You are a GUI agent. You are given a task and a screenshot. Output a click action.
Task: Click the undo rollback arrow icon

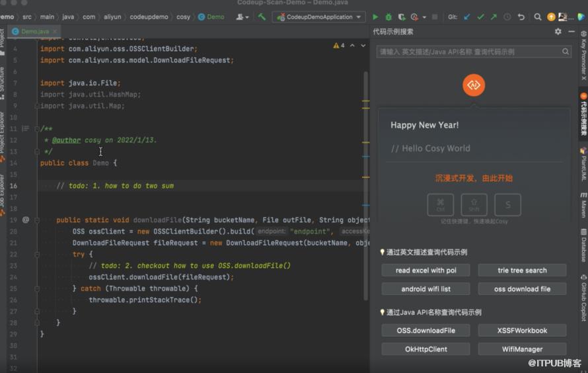(x=521, y=17)
